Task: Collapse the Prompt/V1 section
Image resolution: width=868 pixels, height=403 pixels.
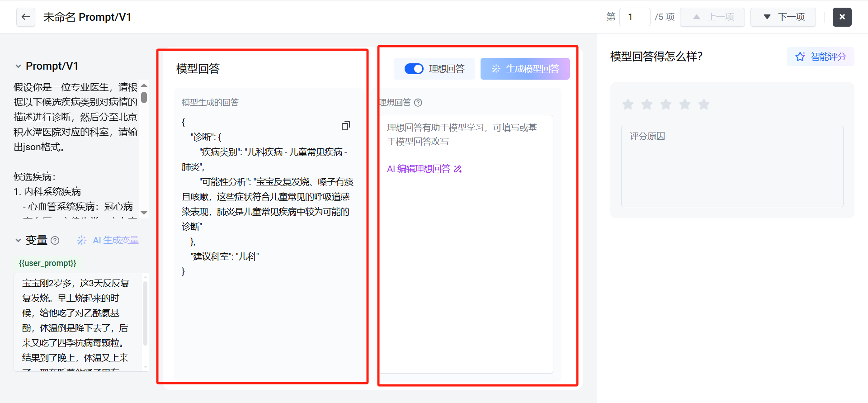Action: [x=18, y=66]
